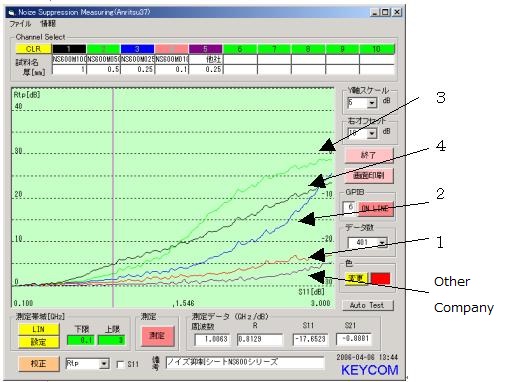Expand the data count 401 dropdown
Image resolution: width=509 pixels, height=382 pixels.
382,242
